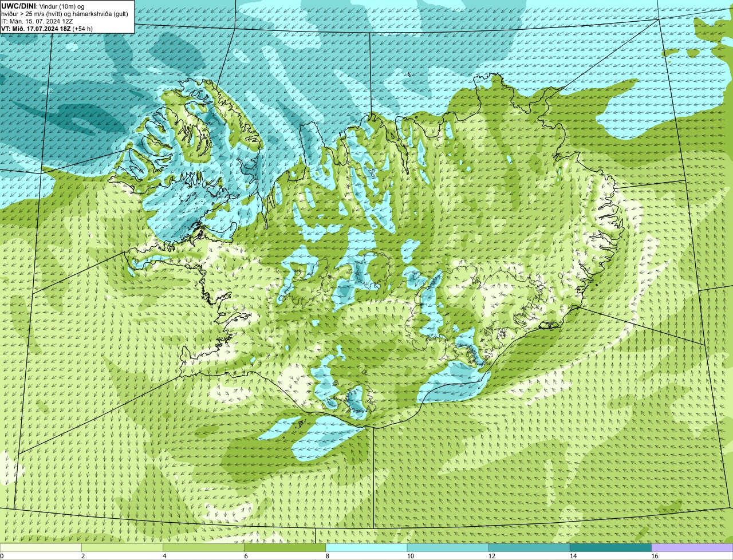Click the legend scale label '8'
The height and width of the screenshot is (560, 733).
(328, 556)
